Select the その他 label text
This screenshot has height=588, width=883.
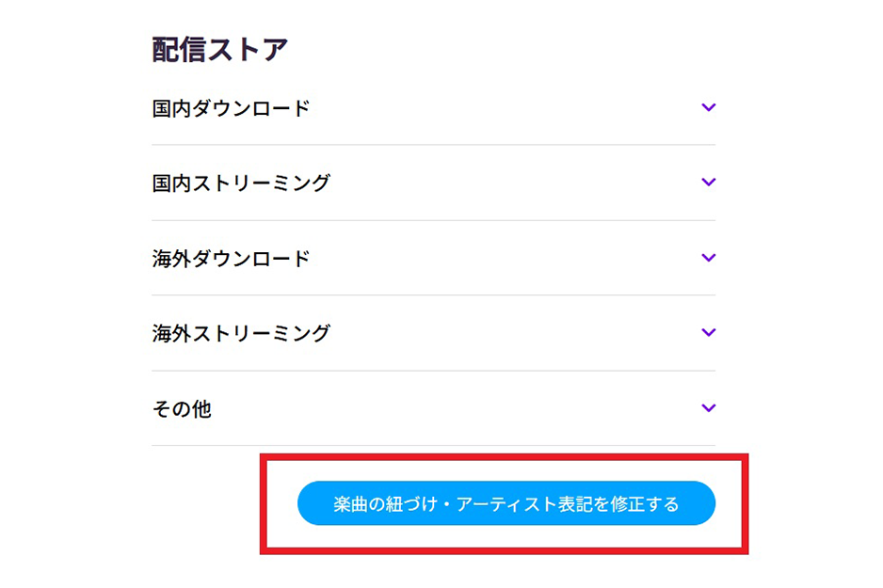[x=182, y=409]
